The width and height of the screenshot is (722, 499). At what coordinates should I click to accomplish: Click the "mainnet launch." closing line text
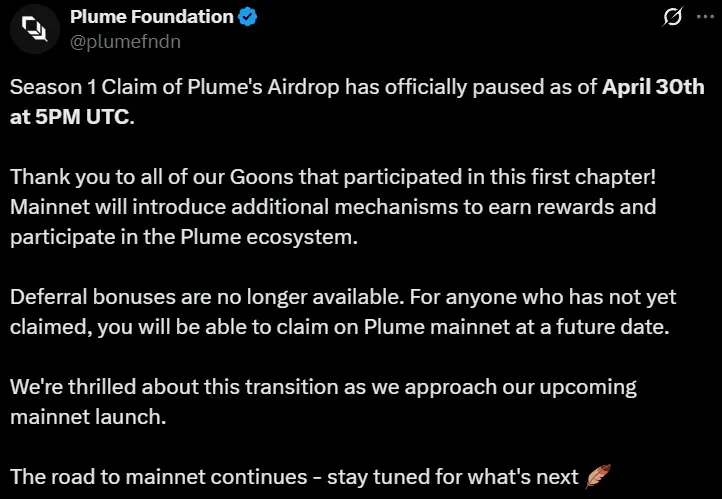point(88,417)
